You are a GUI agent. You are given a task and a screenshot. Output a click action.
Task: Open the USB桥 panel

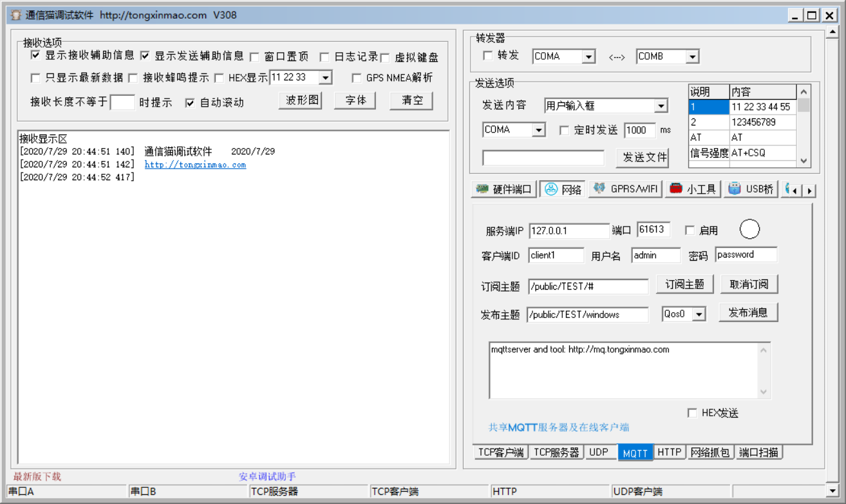click(750, 188)
